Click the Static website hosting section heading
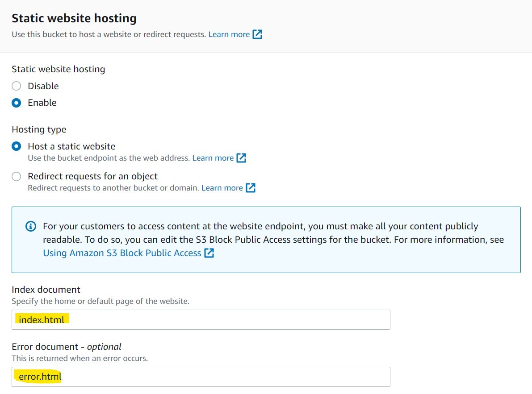 pyautogui.click(x=74, y=18)
